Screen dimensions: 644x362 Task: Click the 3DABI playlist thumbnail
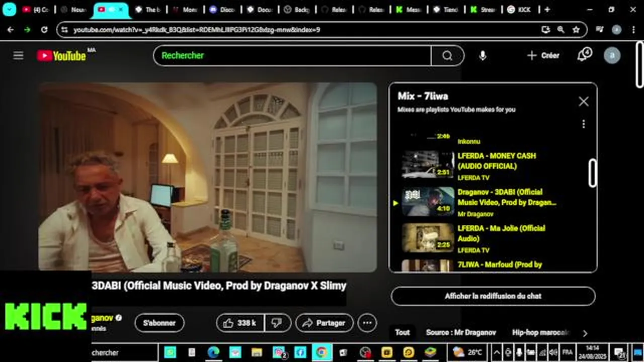(428, 201)
